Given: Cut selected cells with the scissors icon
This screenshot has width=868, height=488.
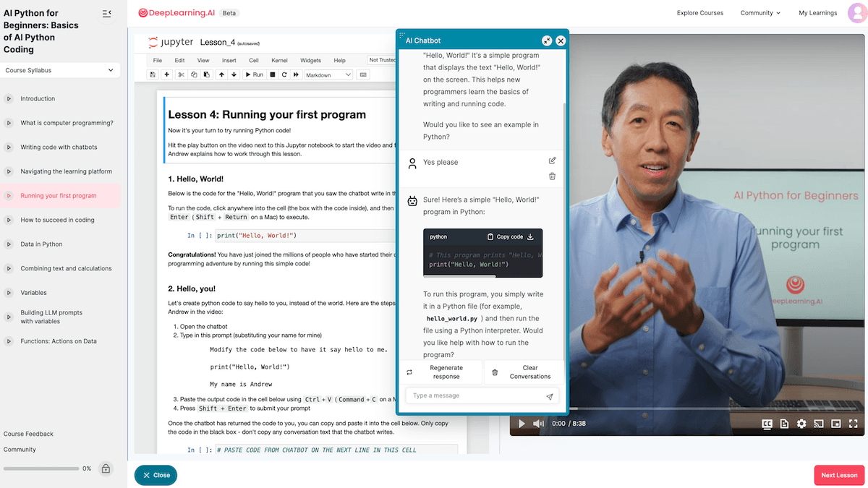Looking at the screenshot, I should (182, 74).
